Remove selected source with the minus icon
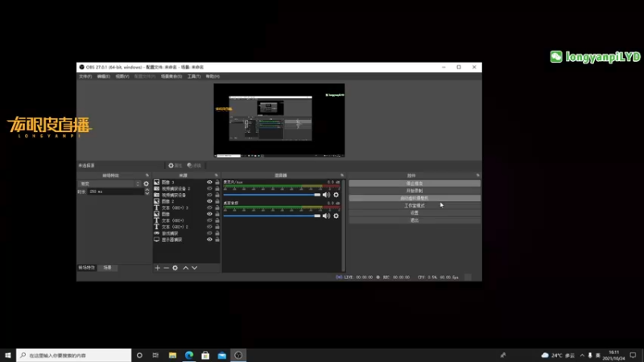Viewport: 644px width, 362px height. pyautogui.click(x=167, y=268)
